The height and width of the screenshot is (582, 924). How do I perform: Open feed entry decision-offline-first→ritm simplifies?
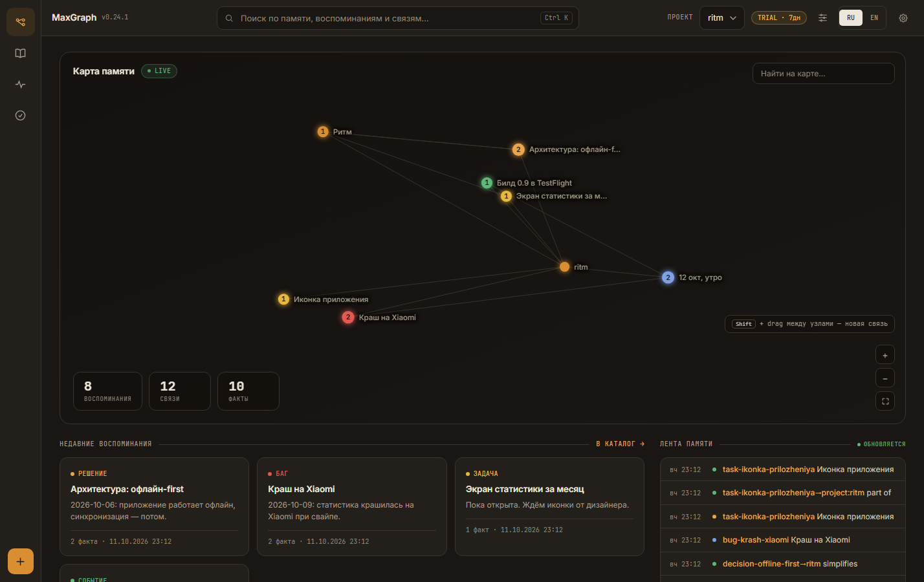782,564
